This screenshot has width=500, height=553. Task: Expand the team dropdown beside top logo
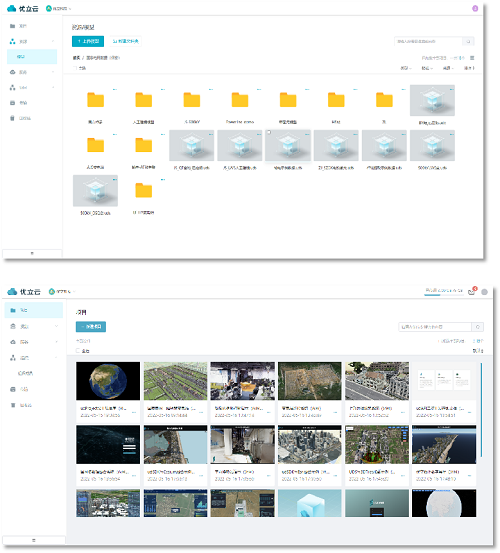59,8
